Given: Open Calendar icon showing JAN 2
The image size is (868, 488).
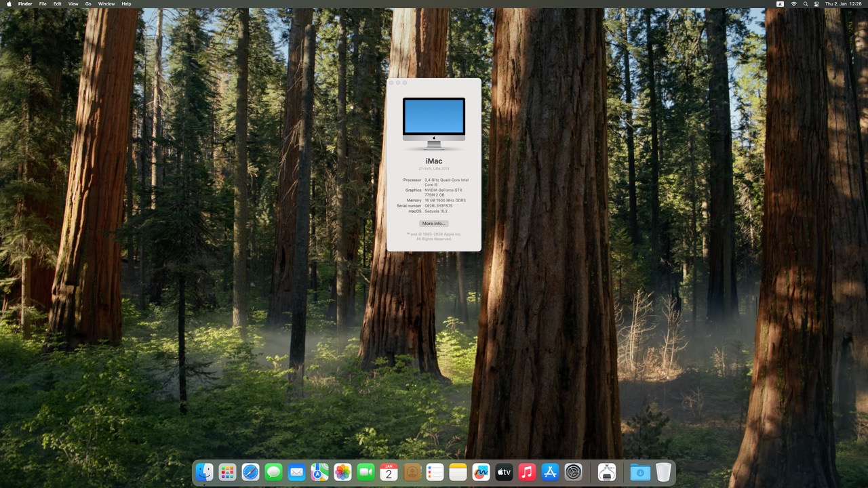Looking at the screenshot, I should [x=389, y=472].
